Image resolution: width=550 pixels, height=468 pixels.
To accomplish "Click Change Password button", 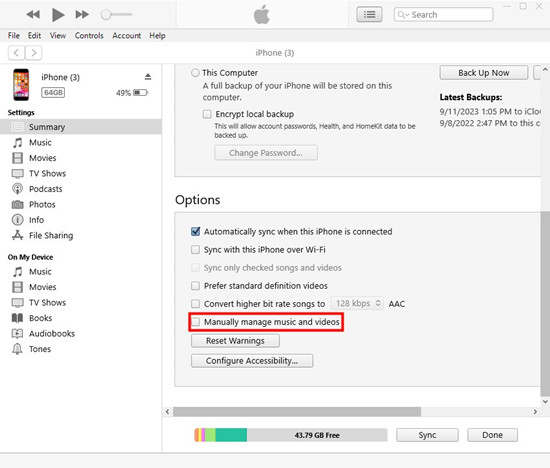I will click(266, 153).
